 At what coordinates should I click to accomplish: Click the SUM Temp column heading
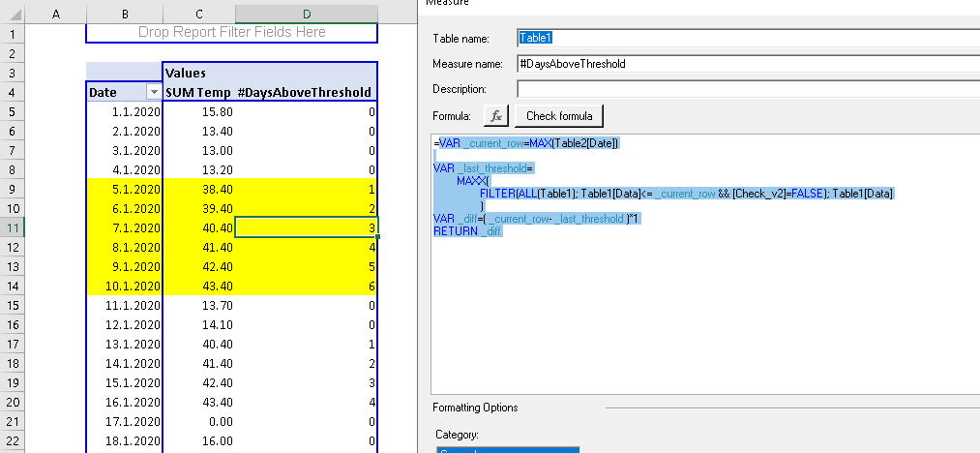[198, 93]
